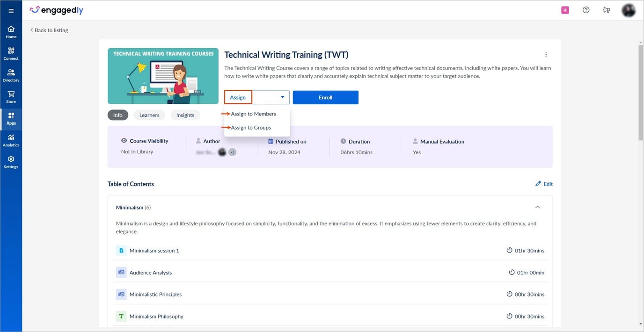Open Analytics from the sidebar

[x=11, y=140]
